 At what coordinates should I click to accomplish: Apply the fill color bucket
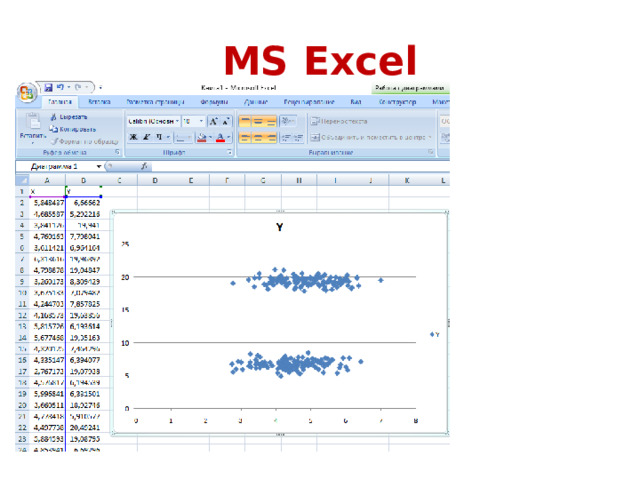pyautogui.click(x=202, y=138)
